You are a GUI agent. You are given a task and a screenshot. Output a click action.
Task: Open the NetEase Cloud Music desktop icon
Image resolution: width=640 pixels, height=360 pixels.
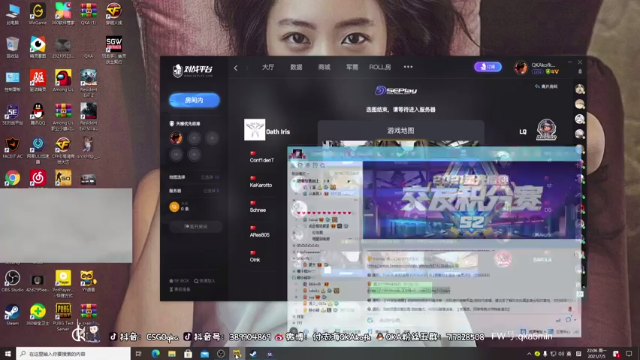coord(38,178)
